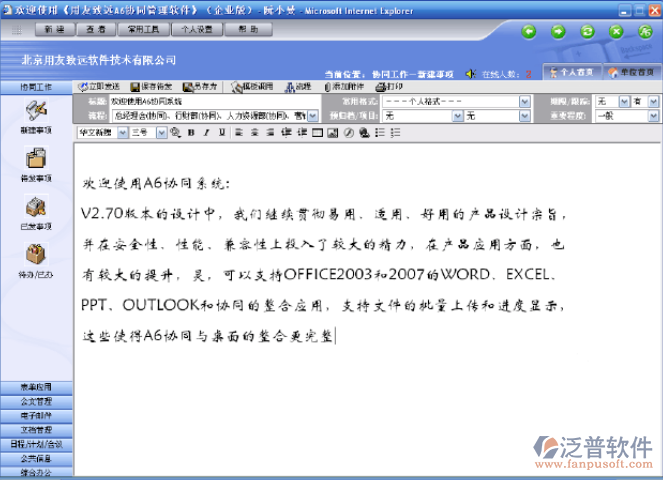Open first 预归档/项目 dropdown
Screen dimensions: 663x480
(458, 115)
